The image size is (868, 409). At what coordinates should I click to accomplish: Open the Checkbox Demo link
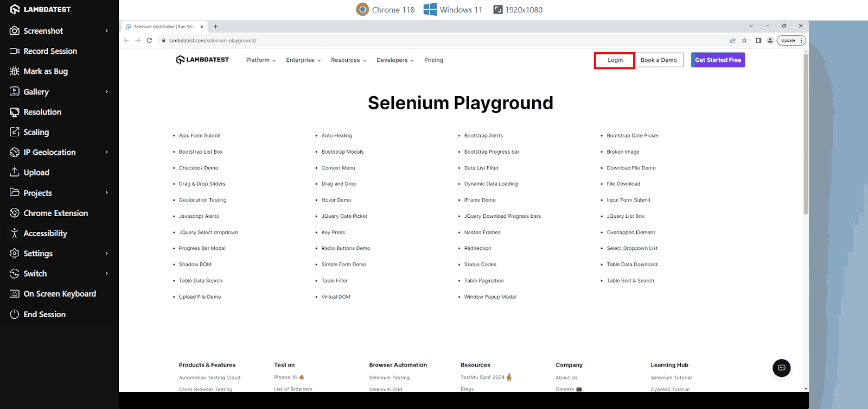pos(199,168)
